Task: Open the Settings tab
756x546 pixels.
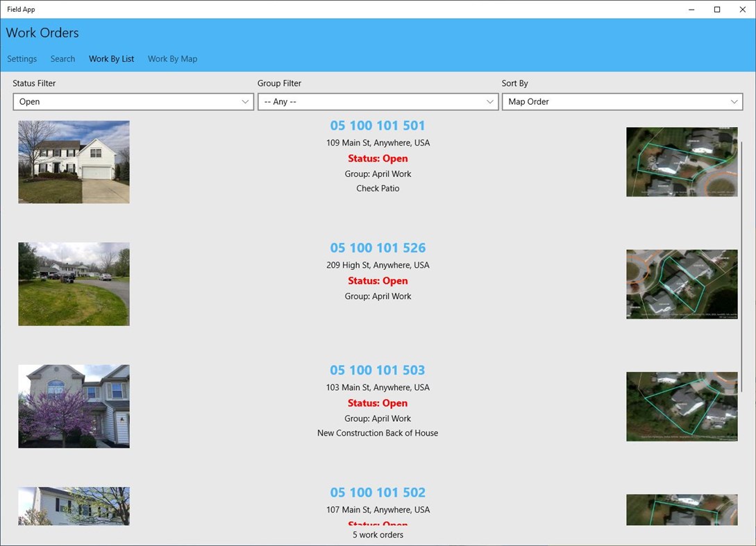Action: pyautogui.click(x=22, y=59)
